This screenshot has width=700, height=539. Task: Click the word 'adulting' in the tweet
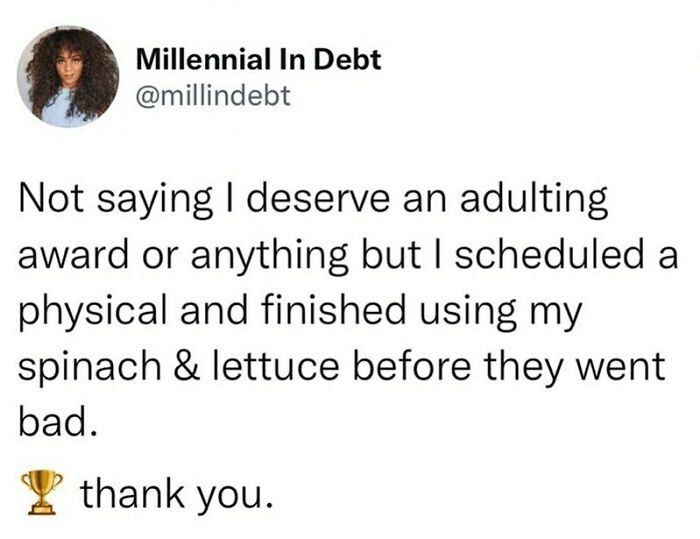[533, 198]
